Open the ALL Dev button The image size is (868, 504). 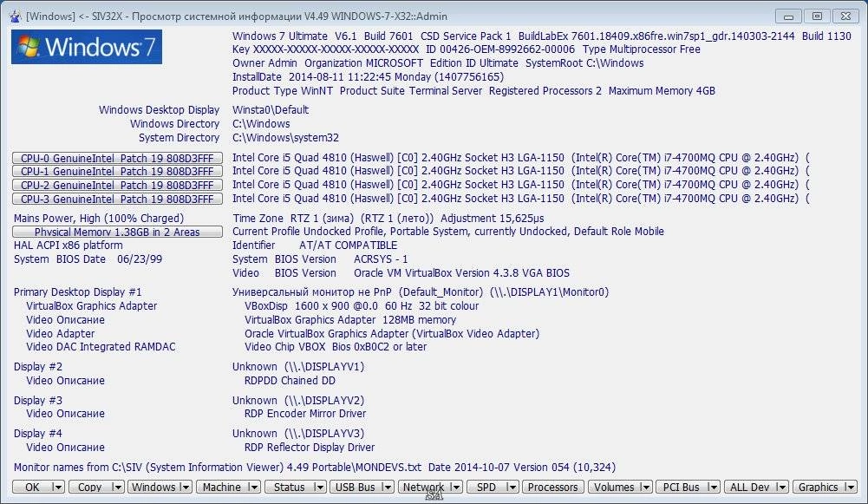749,487
